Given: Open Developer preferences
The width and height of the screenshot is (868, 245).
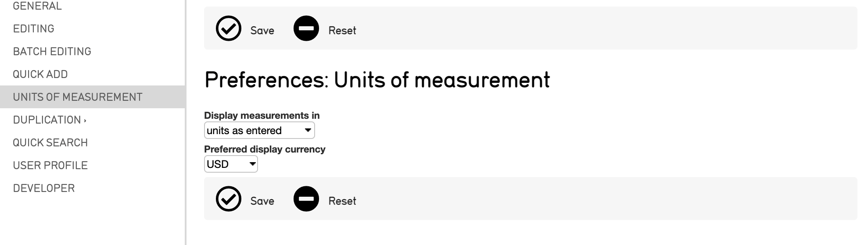Looking at the screenshot, I should coord(44,188).
